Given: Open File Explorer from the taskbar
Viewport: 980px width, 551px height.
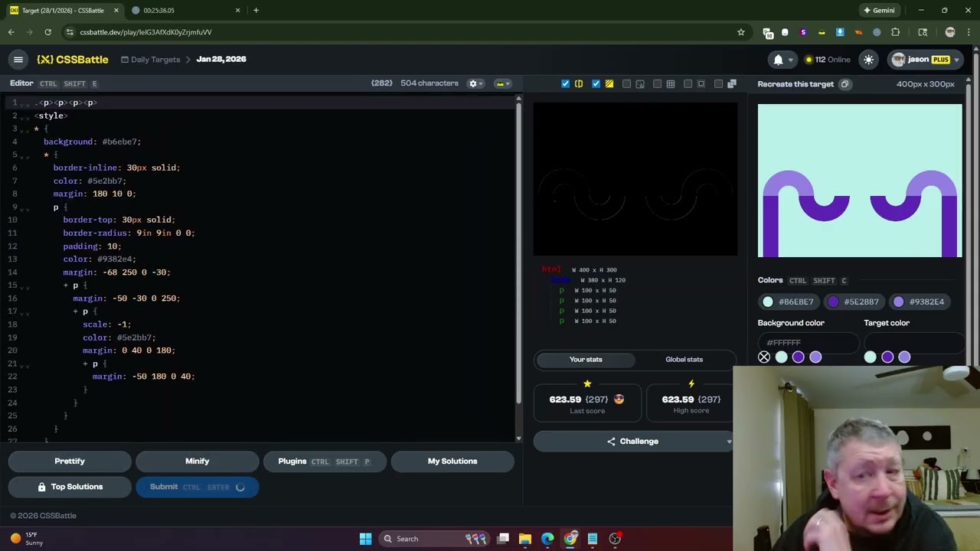Looking at the screenshot, I should tap(525, 539).
